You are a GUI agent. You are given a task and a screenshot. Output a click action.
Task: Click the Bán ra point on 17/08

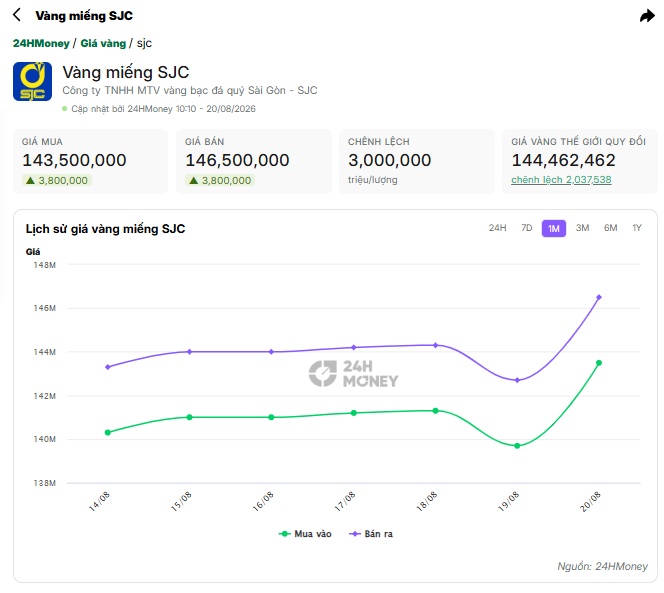tap(354, 347)
